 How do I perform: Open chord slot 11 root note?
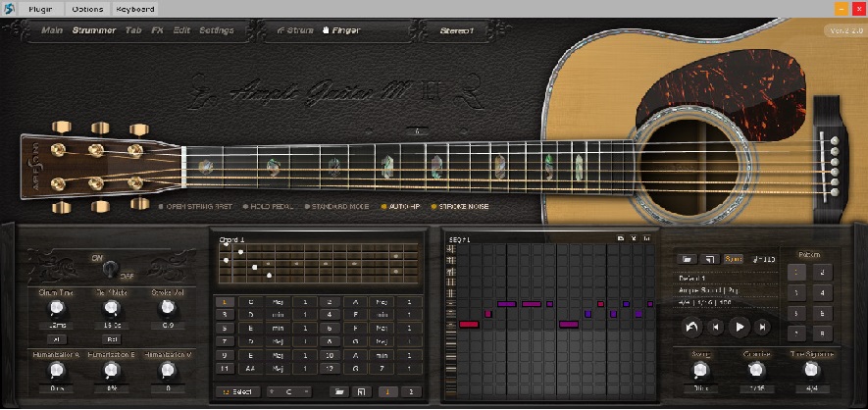[x=251, y=369]
